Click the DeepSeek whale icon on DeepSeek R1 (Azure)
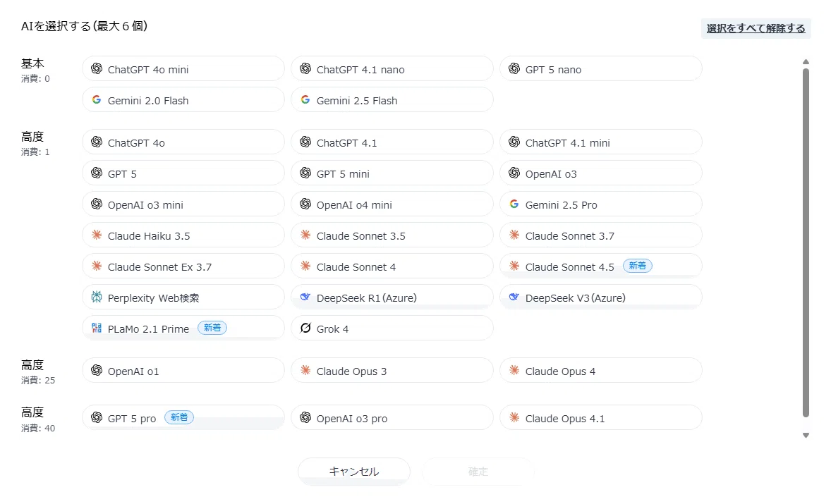This screenshot has height=504, width=831. tap(305, 297)
